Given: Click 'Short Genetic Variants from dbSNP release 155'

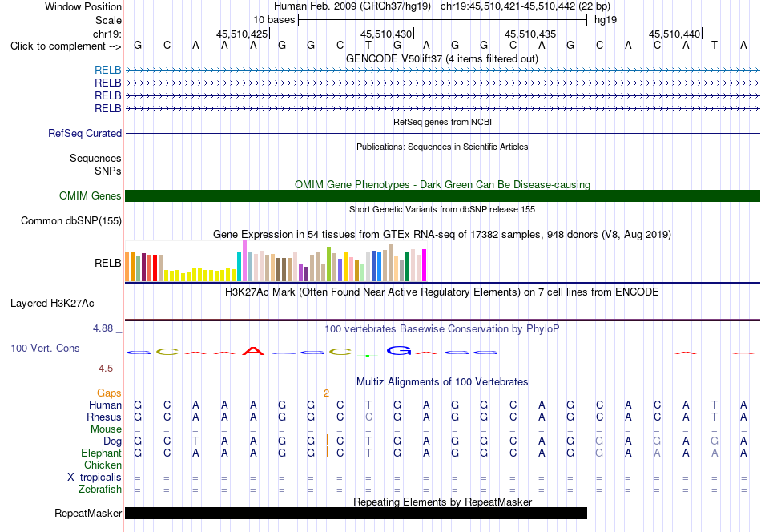Looking at the screenshot, I should tap(442, 209).
